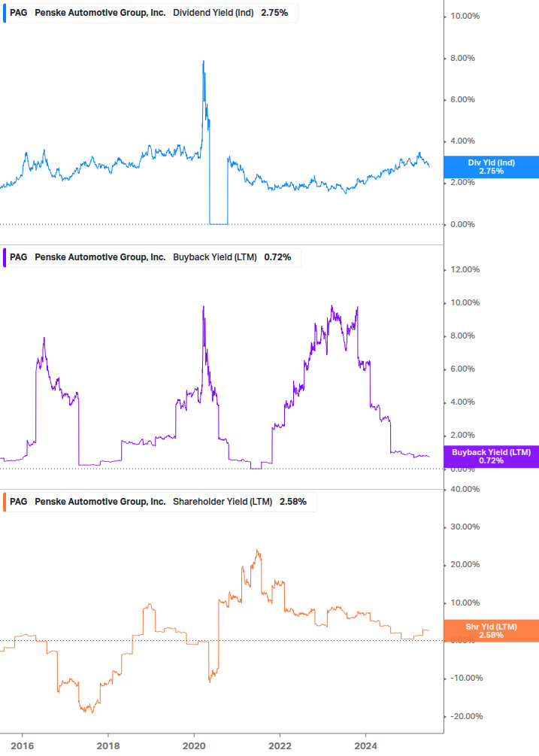The height and width of the screenshot is (756, 539).
Task: Click the PAG ticker in the Shareholder Yield legend
Action: pos(18,502)
